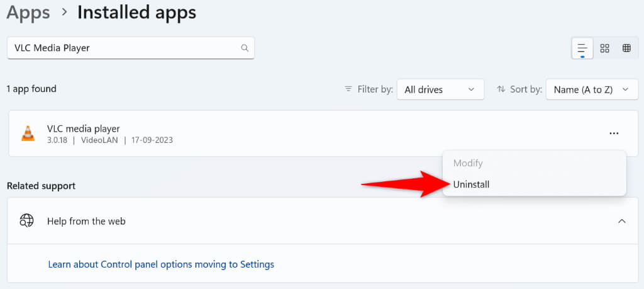The width and height of the screenshot is (644, 289).
Task: Switch to grid view layout
Action: 604,48
